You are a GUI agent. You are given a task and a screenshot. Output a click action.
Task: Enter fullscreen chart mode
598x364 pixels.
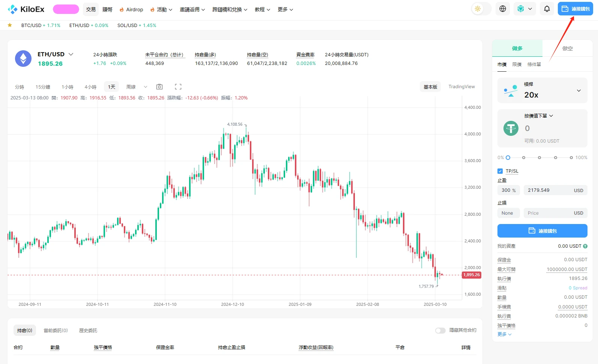coord(178,87)
